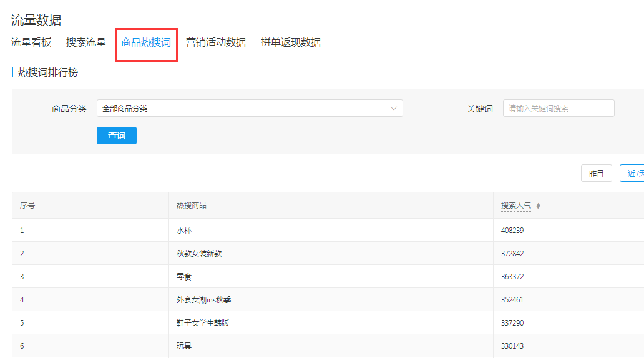Screen dimensions: 644x358
Task: Select the 商品热搜词 tab
Action: (146, 42)
